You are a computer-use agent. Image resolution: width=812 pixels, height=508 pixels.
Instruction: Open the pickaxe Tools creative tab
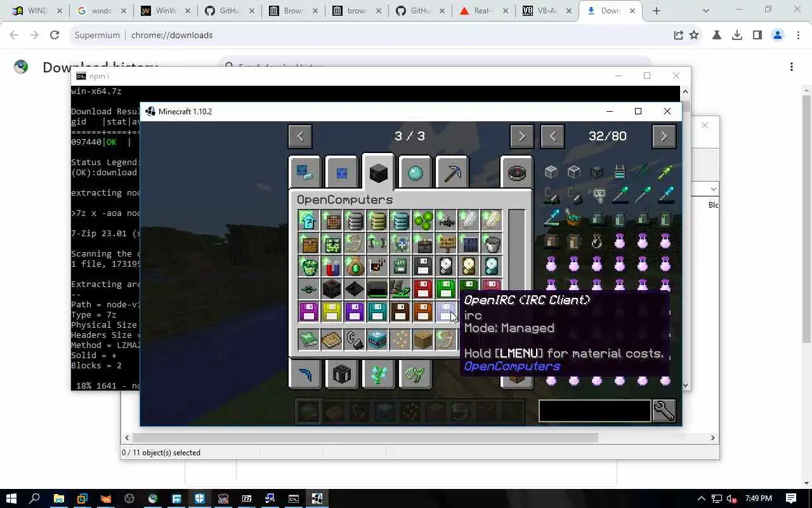[452, 173]
